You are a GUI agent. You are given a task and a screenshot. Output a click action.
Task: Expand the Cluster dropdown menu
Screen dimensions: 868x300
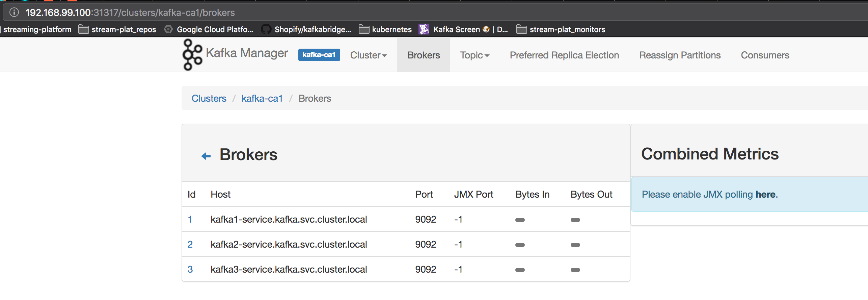(x=369, y=55)
